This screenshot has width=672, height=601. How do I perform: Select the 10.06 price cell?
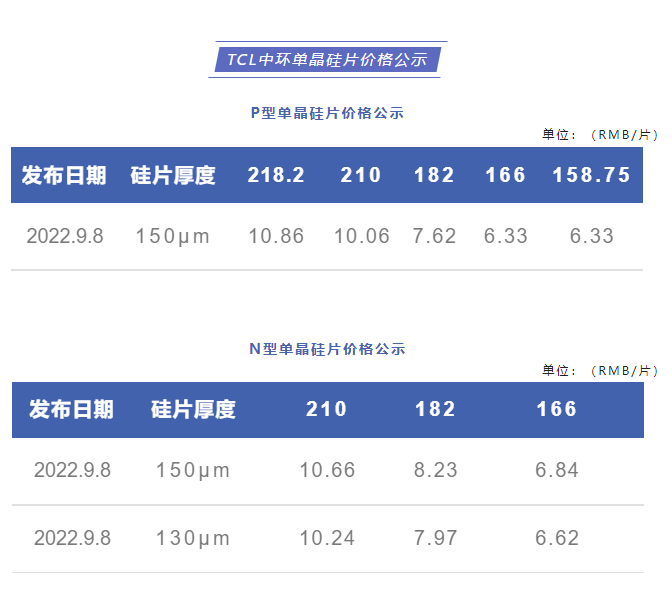(x=361, y=237)
